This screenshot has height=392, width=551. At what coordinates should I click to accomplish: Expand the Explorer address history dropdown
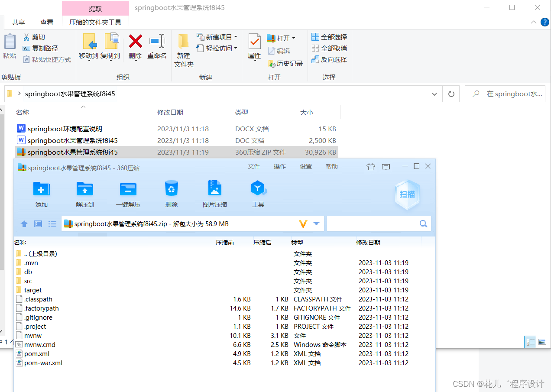coord(434,94)
